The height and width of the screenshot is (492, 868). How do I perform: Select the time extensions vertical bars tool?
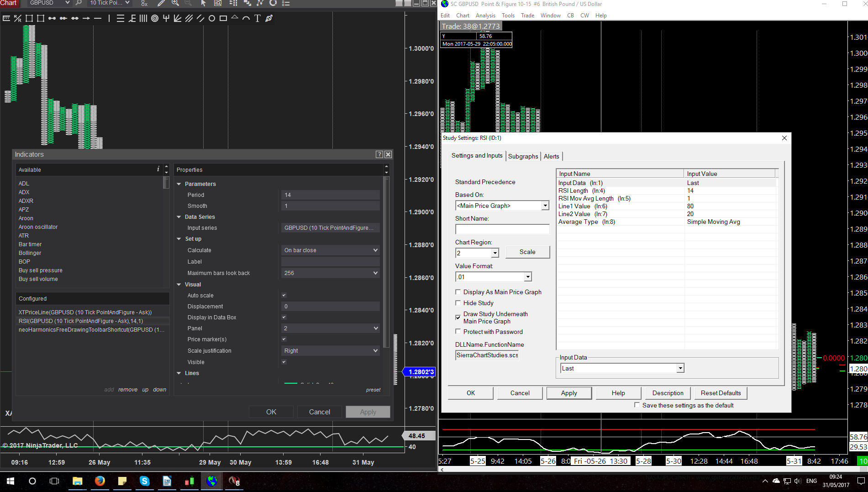143,18
